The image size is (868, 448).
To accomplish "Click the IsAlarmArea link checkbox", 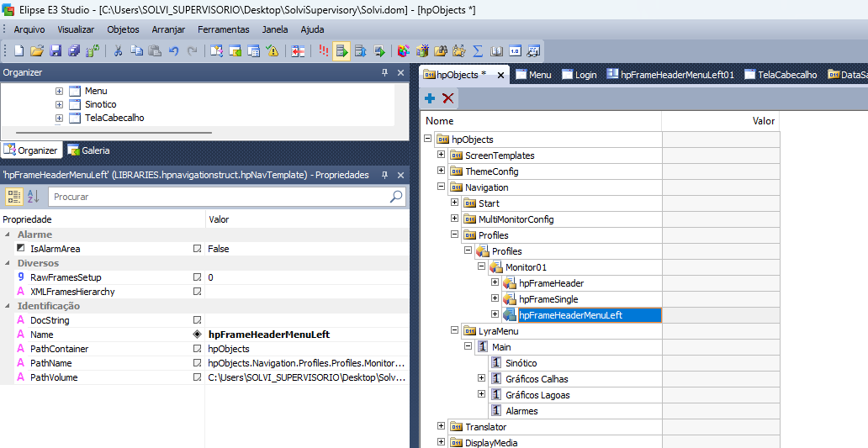I will 197,249.
